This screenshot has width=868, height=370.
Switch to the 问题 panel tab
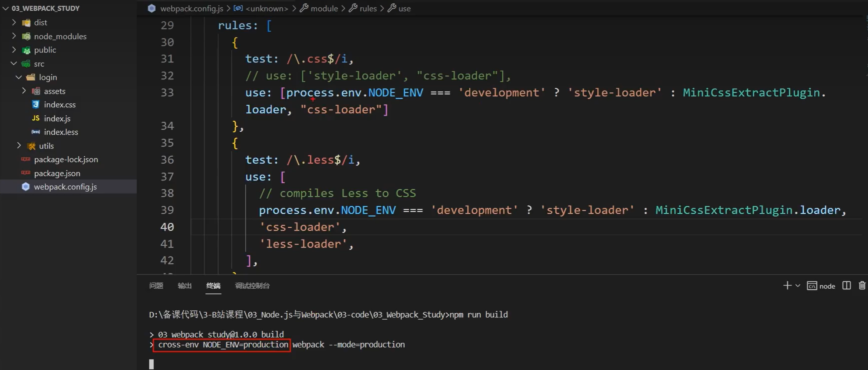pyautogui.click(x=156, y=286)
